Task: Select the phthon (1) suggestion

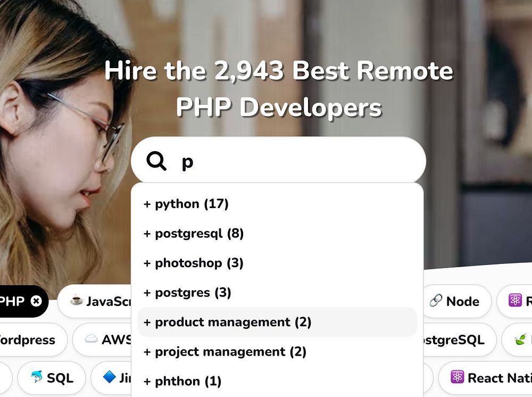Action: click(277, 381)
